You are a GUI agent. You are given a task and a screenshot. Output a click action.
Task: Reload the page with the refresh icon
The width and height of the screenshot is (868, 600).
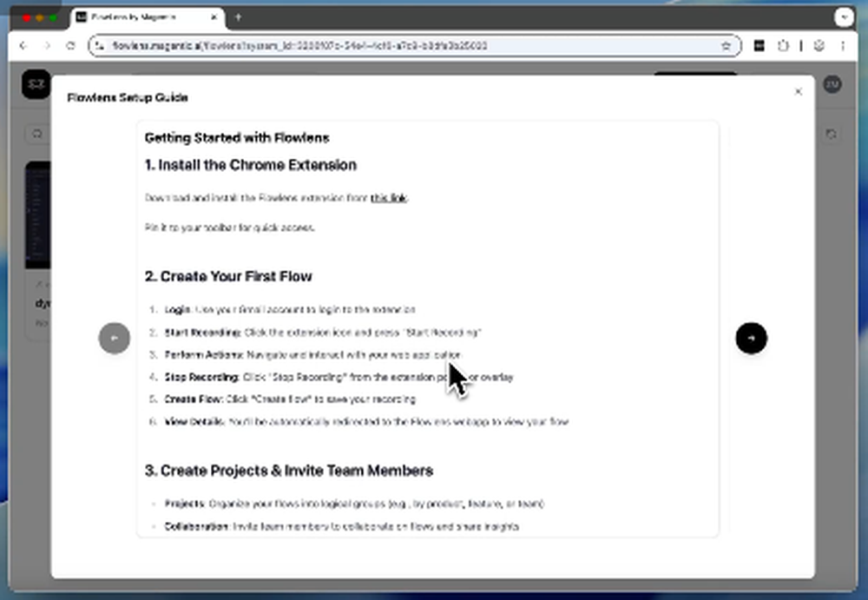72,46
